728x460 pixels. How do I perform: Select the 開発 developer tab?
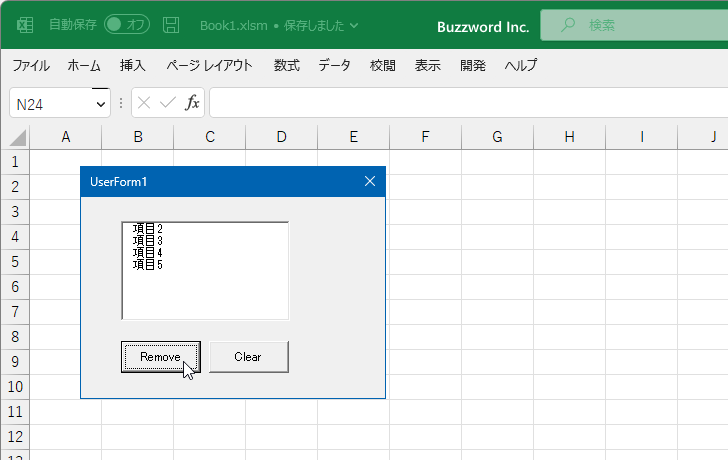pos(473,65)
